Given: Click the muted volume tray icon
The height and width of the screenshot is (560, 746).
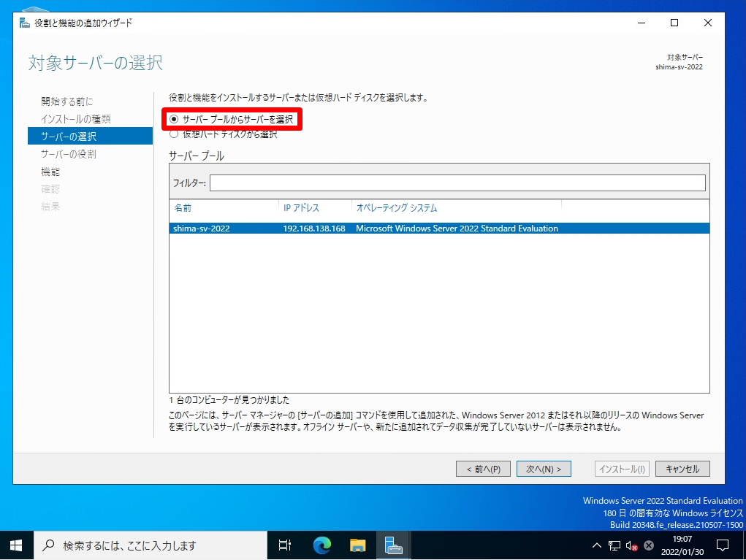Looking at the screenshot, I should 632,545.
